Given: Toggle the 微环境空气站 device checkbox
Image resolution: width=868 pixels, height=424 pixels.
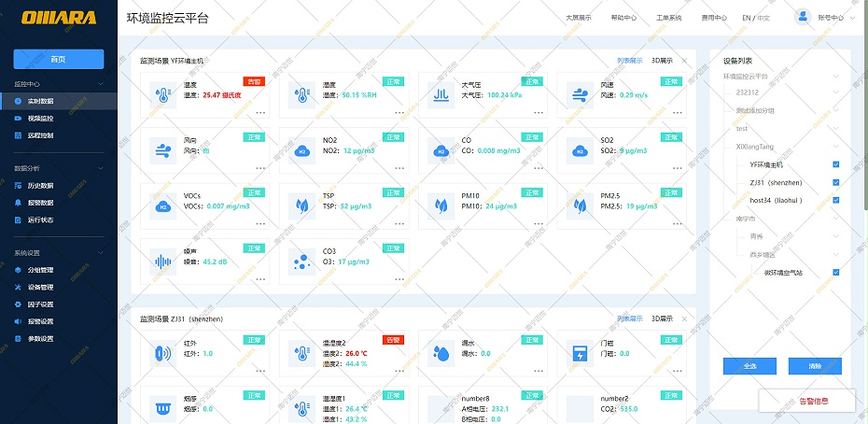Looking at the screenshot, I should [836, 273].
